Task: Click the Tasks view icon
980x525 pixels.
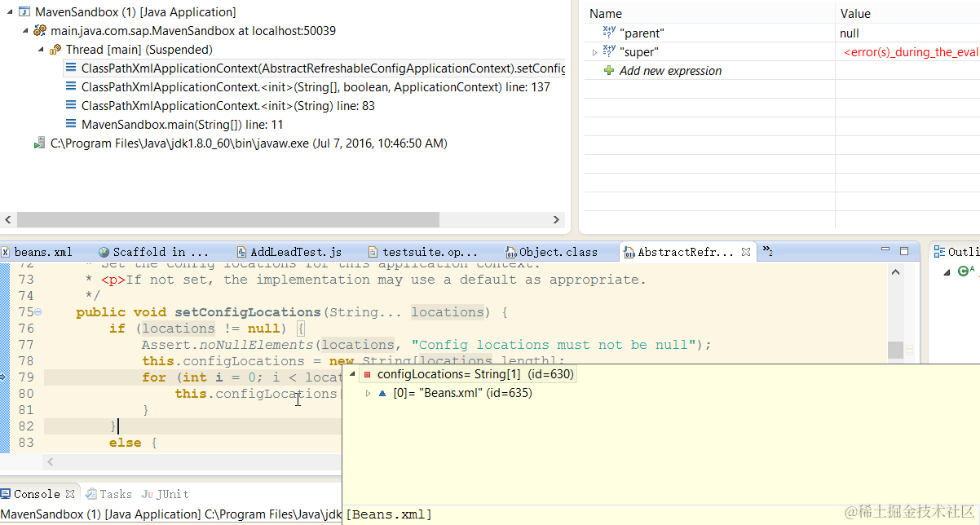Action: tap(92, 494)
